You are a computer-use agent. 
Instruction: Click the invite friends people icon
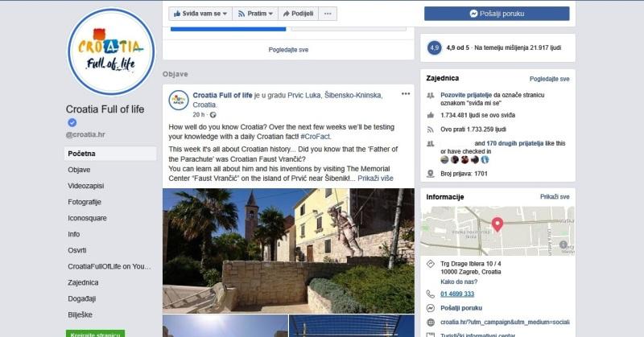point(431,95)
